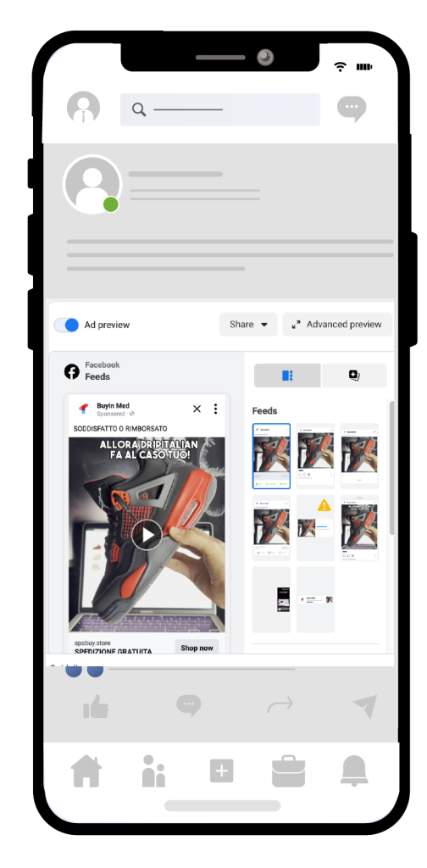Click the Advanced preview button
Screen dimensions: 427x868
337,325
